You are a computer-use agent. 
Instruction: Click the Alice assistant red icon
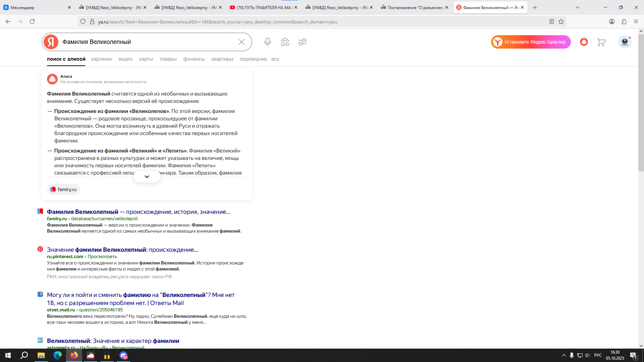click(584, 42)
